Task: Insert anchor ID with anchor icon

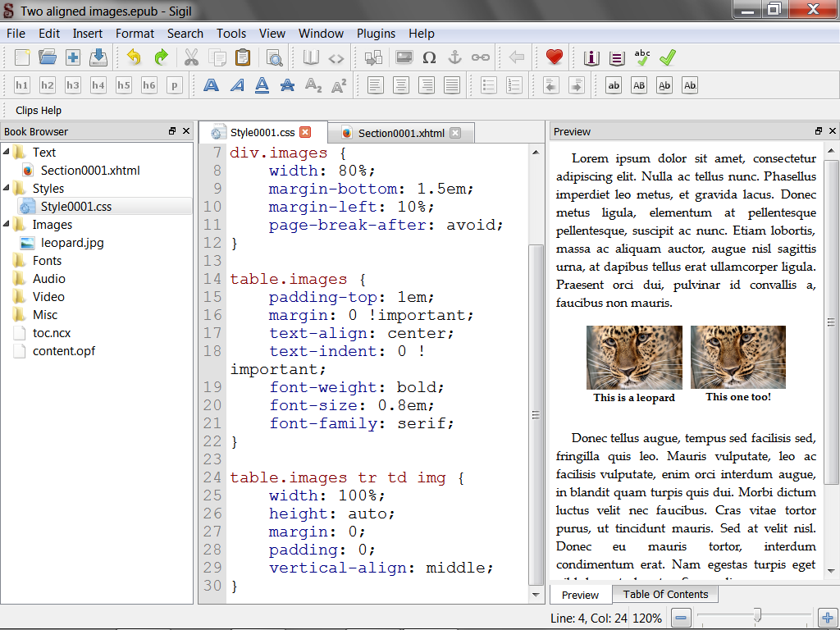Action: (x=454, y=57)
